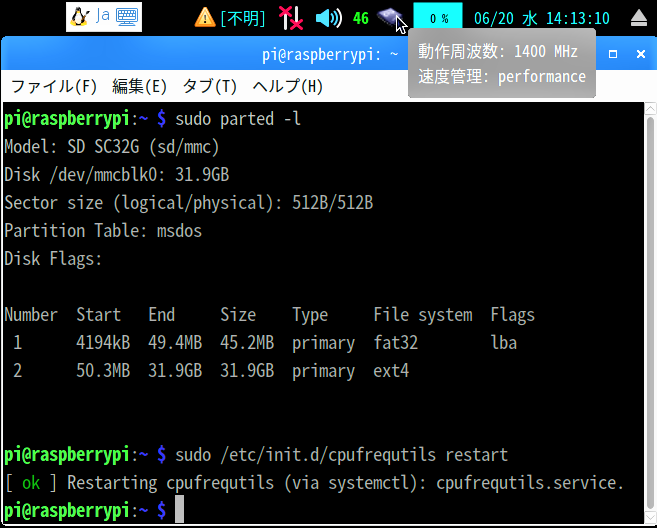This screenshot has width=657, height=528.
Task: Click the 50.3MB start value
Action: click(103, 371)
